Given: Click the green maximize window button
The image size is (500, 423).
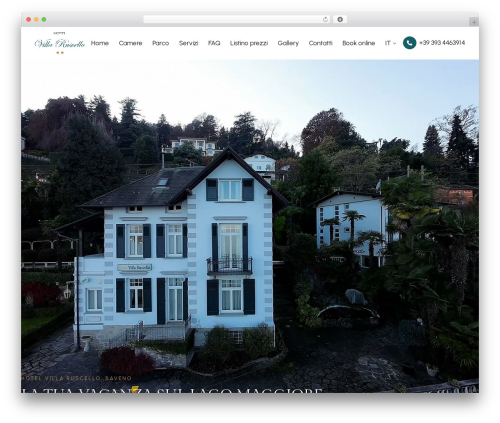Looking at the screenshot, I should click(44, 19).
